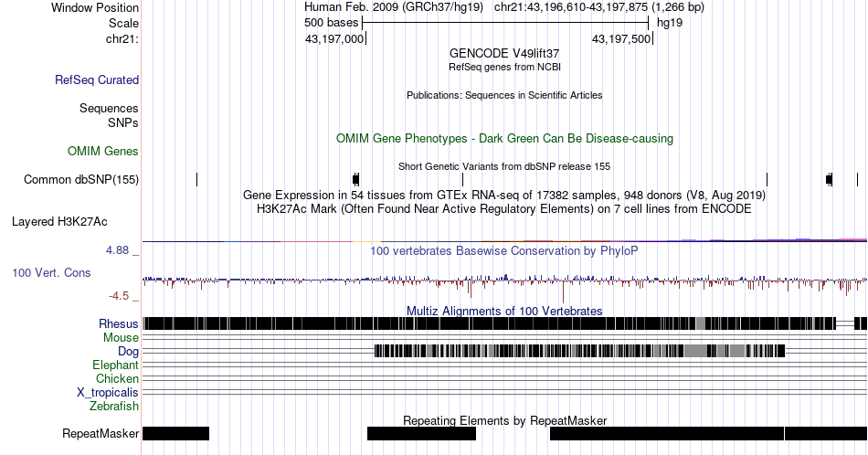The image size is (868, 455).
Task: Click the leftmost RepeatMasker block
Action: click(176, 433)
